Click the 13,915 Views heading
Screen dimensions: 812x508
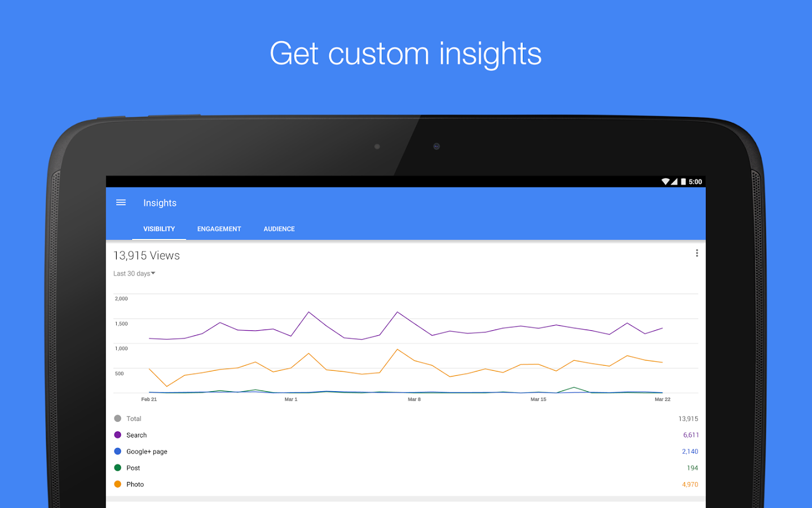[147, 256]
